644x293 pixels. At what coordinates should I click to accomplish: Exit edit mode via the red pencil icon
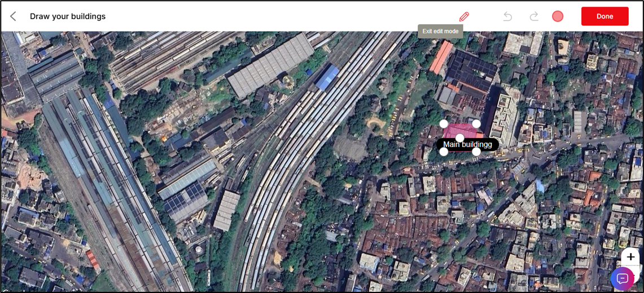pos(464,17)
